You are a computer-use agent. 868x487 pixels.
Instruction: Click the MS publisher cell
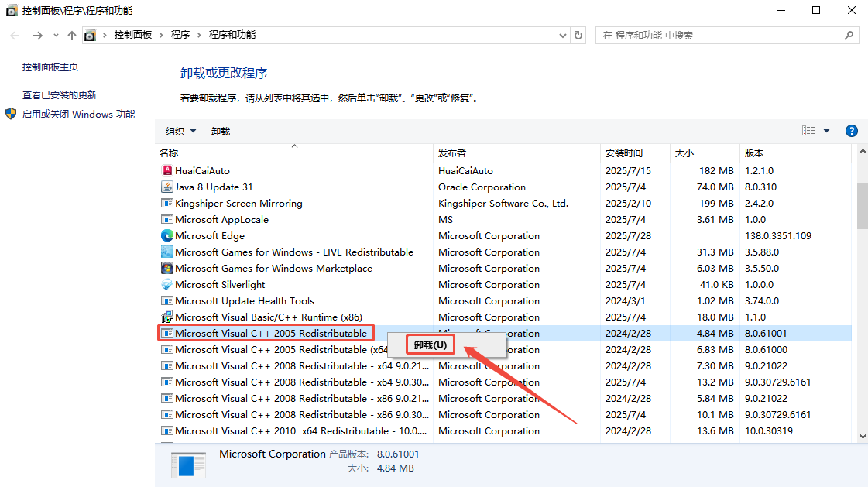pyautogui.click(x=446, y=219)
